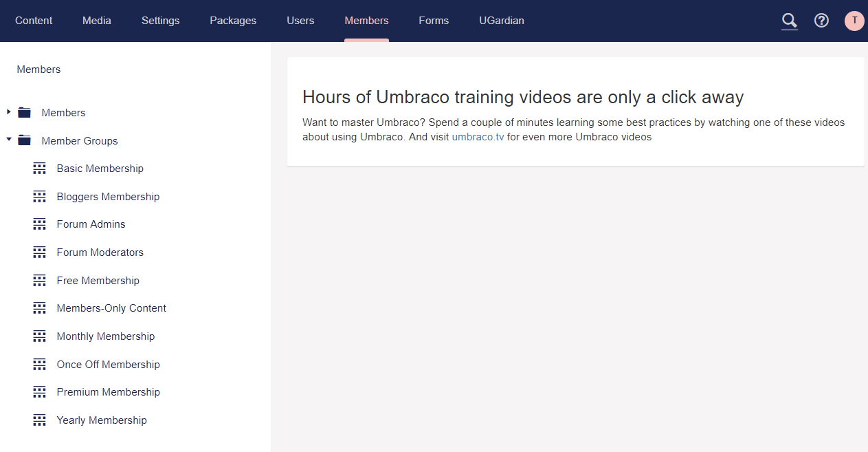Click the Premium Membership group icon
This screenshot has height=452, width=868.
tap(40, 392)
